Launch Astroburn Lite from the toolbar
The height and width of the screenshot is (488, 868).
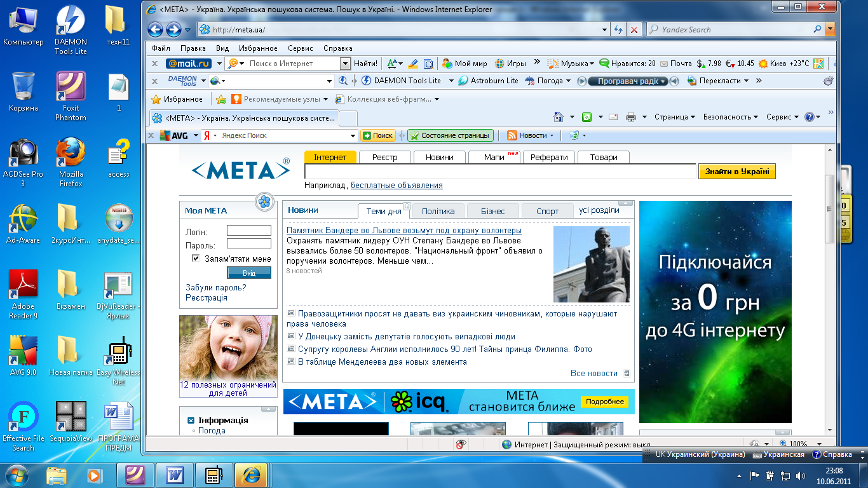click(488, 81)
